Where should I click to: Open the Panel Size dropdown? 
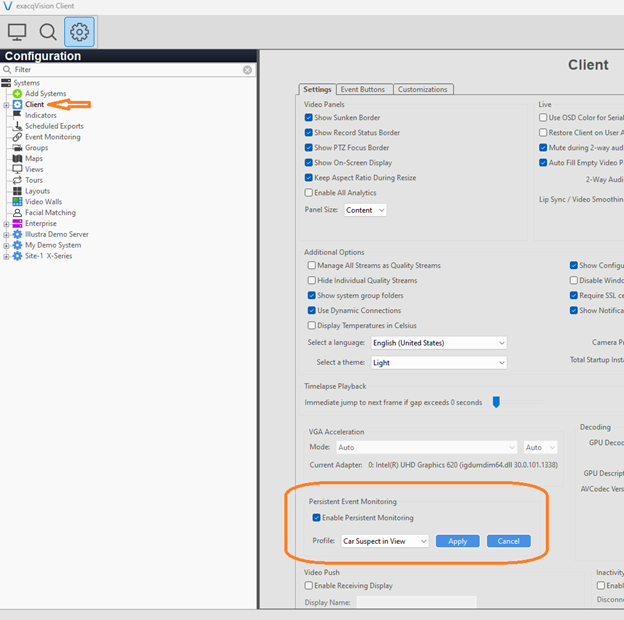tap(365, 210)
